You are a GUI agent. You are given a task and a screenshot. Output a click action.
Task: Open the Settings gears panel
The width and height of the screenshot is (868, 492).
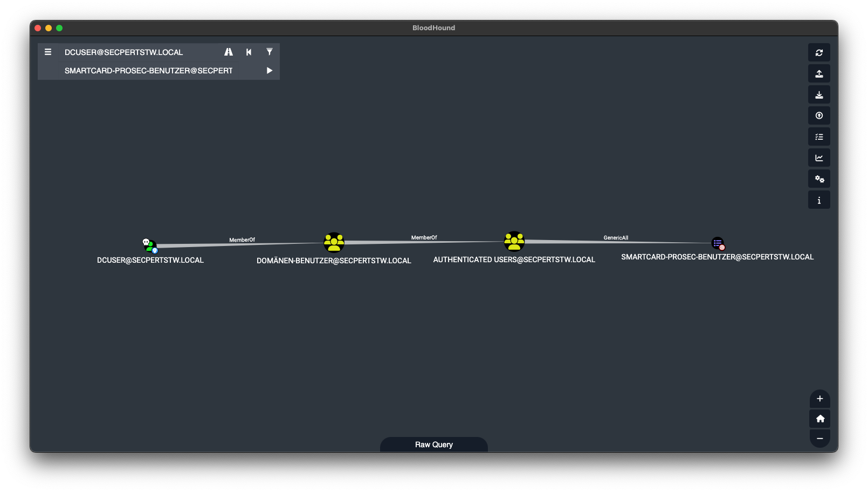[819, 179]
